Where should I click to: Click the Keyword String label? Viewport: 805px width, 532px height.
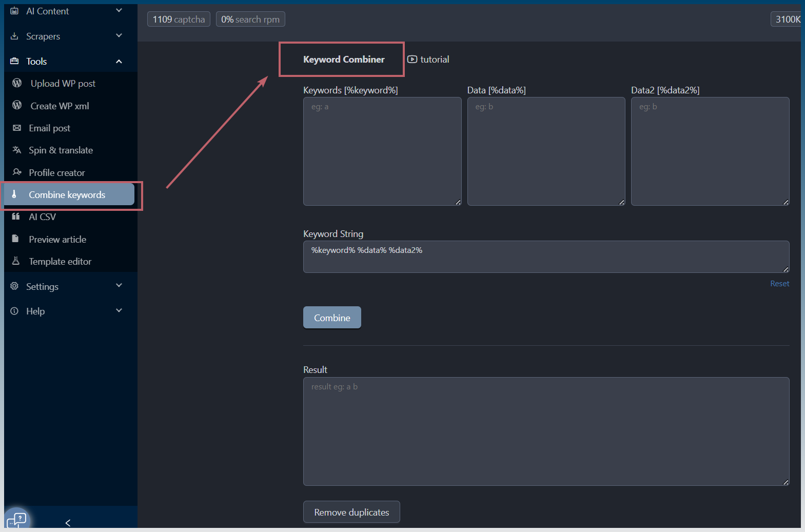333,233
